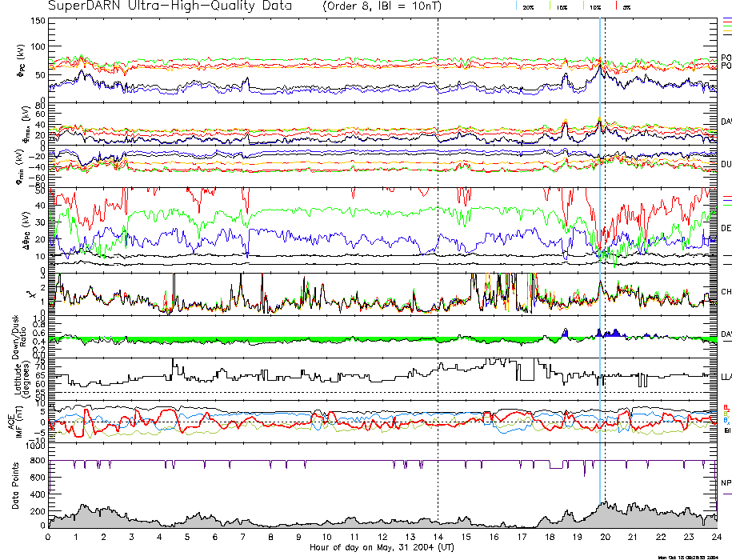The width and height of the screenshot is (732, 560).
Task: Click the black |B| legend entry
Action: point(727,430)
